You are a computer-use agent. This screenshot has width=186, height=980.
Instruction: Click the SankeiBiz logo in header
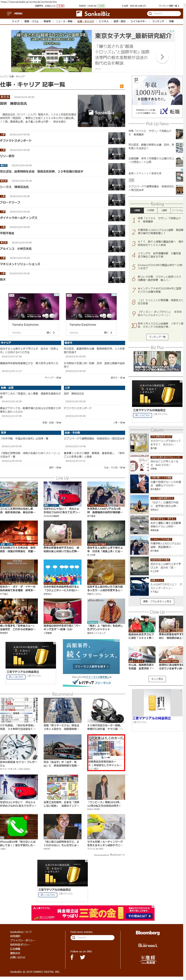(93, 14)
